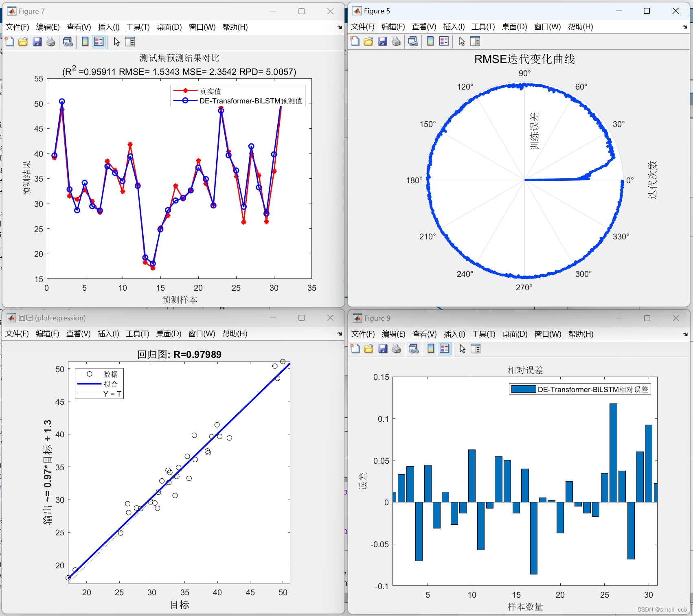Toggle Insert Colorbar in Figure 9 toolbar
Image resolution: width=693 pixels, height=616 pixels.
click(x=431, y=349)
